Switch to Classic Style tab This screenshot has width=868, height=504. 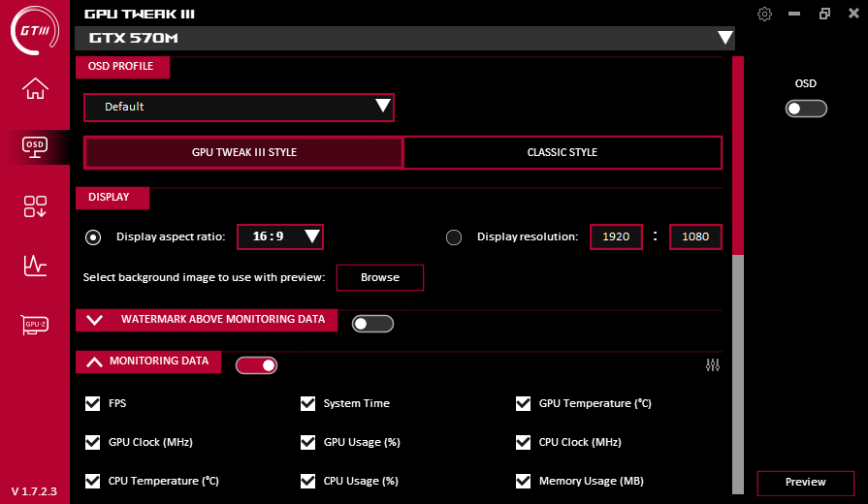(x=563, y=152)
